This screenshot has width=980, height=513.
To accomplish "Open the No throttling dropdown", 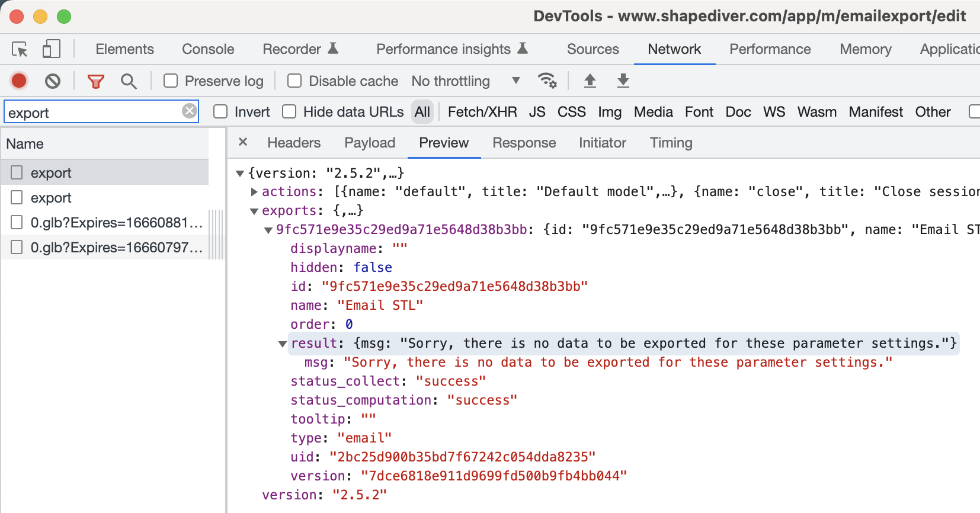I will pos(465,81).
